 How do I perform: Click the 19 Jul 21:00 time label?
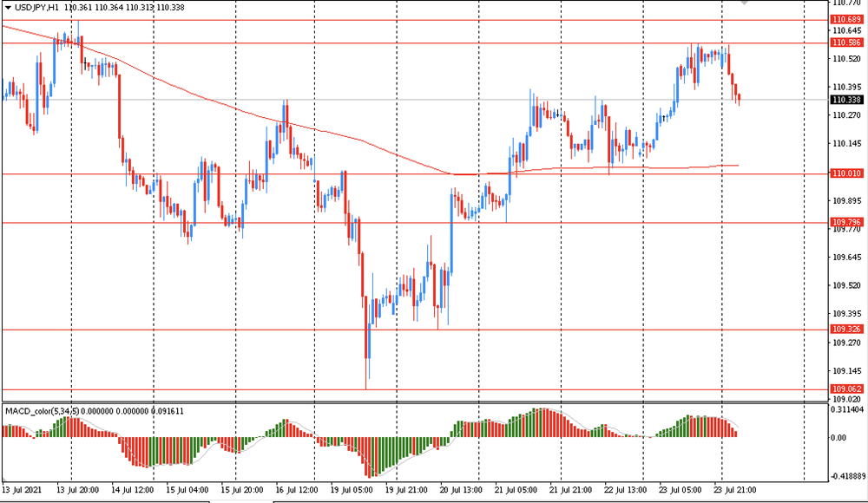[x=406, y=490]
